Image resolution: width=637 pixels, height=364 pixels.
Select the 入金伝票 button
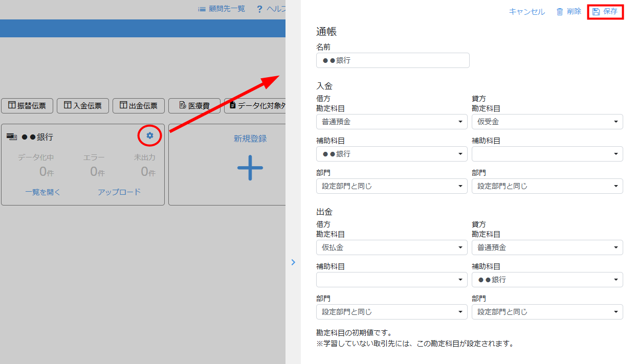coord(83,106)
